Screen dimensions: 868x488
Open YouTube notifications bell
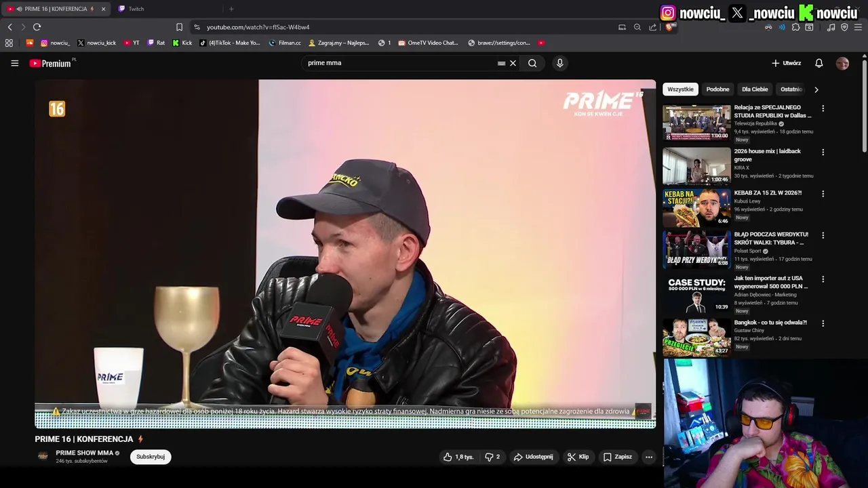click(x=818, y=63)
